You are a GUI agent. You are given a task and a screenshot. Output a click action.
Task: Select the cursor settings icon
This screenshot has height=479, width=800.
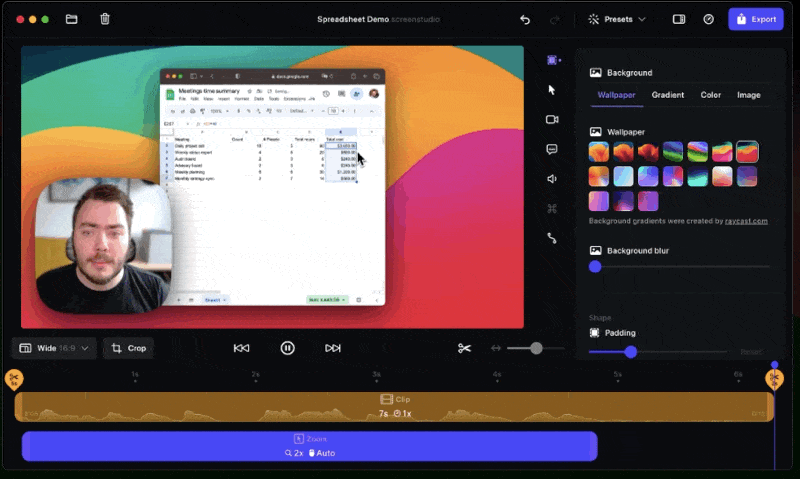point(552,90)
